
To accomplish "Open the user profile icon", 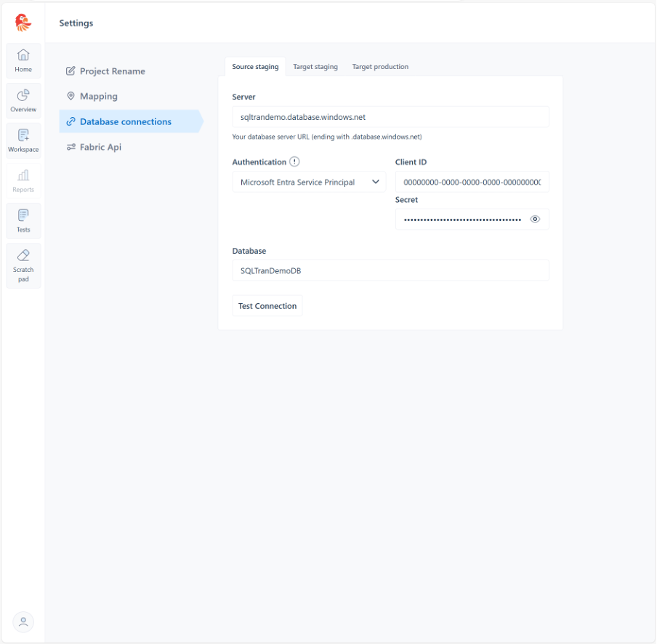I will [23, 621].
